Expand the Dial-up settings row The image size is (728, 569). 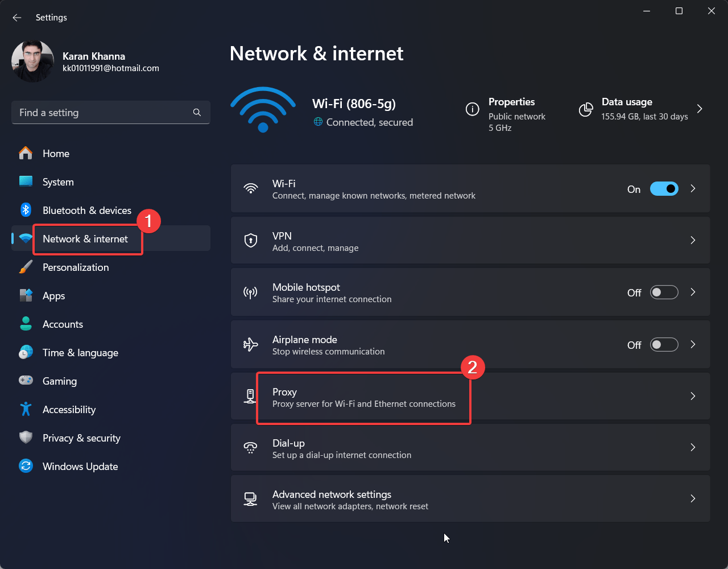(693, 447)
